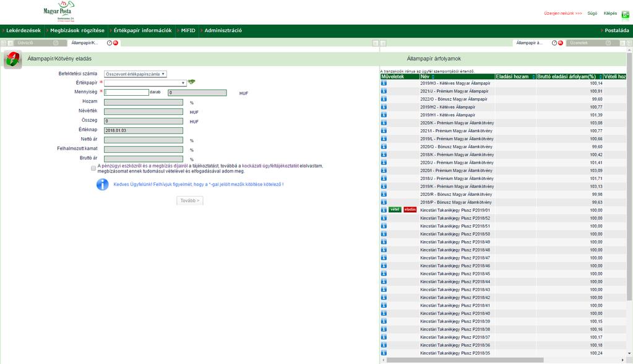Screen dimensions: 633x364
Task: Close the Állampapír/K... tab with red X
Action: (116, 43)
